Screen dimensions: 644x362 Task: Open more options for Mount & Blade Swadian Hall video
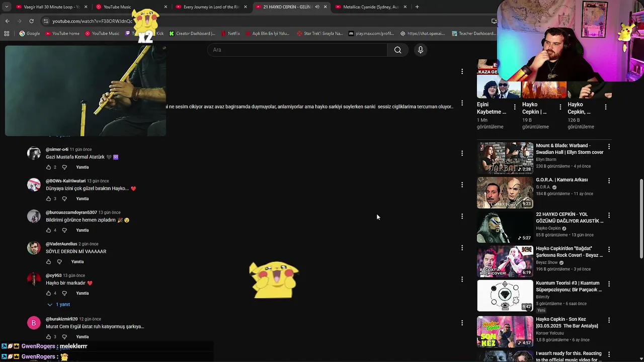pos(609,146)
